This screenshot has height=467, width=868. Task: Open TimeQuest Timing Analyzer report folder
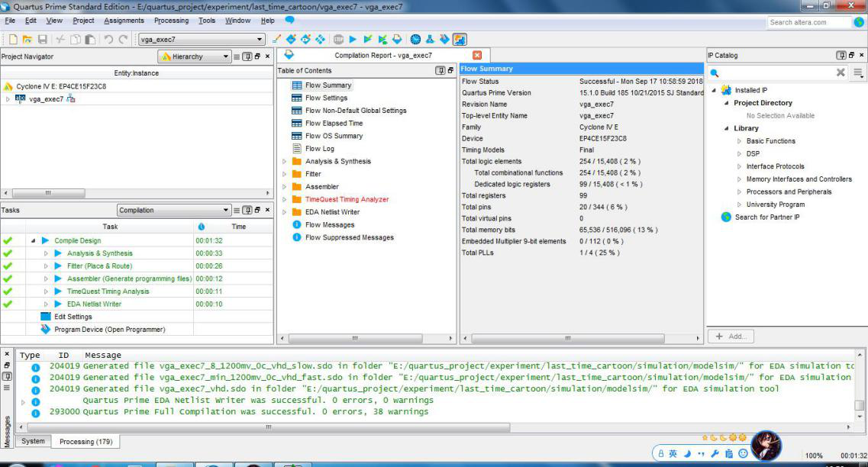pos(347,199)
